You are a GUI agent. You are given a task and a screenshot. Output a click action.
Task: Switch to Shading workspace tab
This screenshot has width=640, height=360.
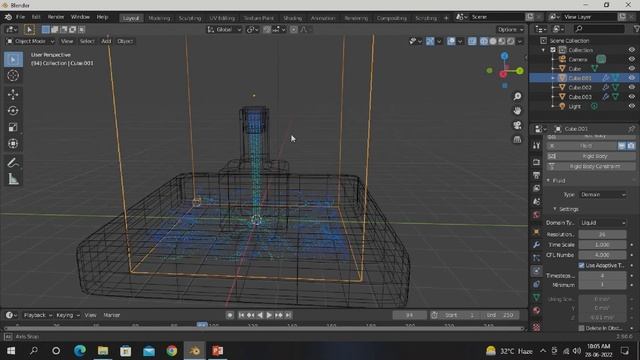[293, 18]
